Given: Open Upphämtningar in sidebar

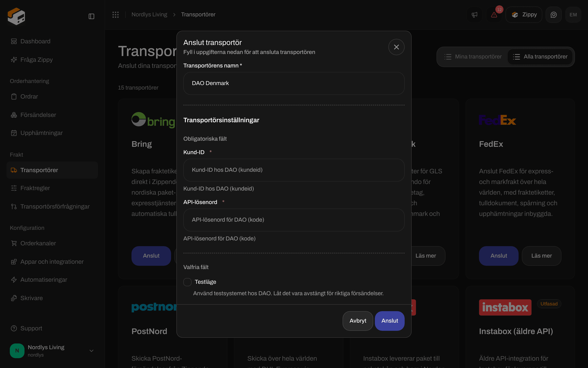Looking at the screenshot, I should [52, 133].
